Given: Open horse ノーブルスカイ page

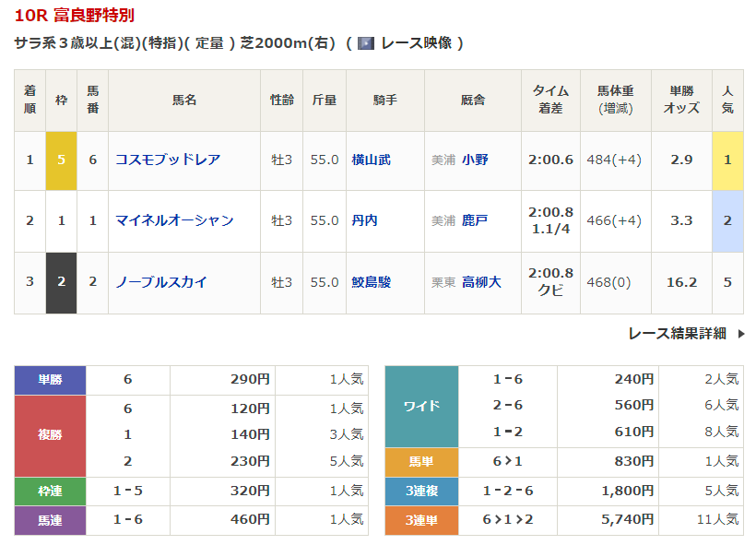Looking at the screenshot, I should click(x=161, y=282).
